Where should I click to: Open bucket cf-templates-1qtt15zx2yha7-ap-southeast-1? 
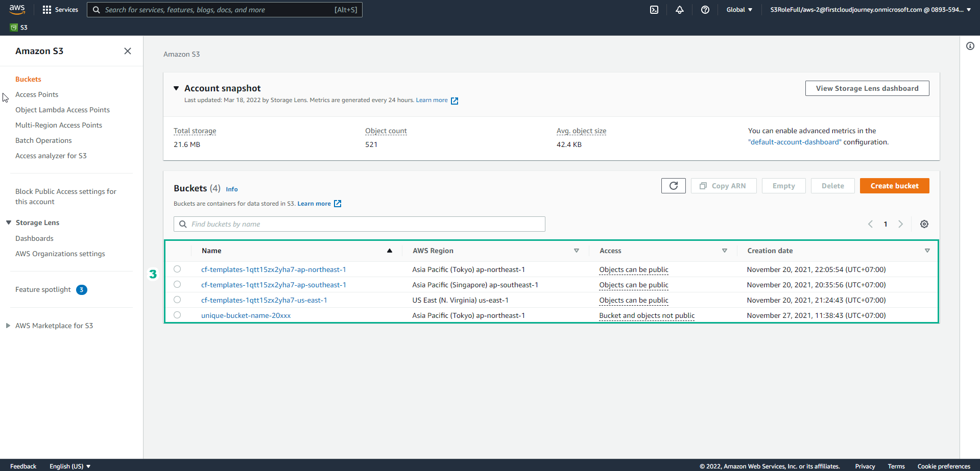pyautogui.click(x=274, y=285)
